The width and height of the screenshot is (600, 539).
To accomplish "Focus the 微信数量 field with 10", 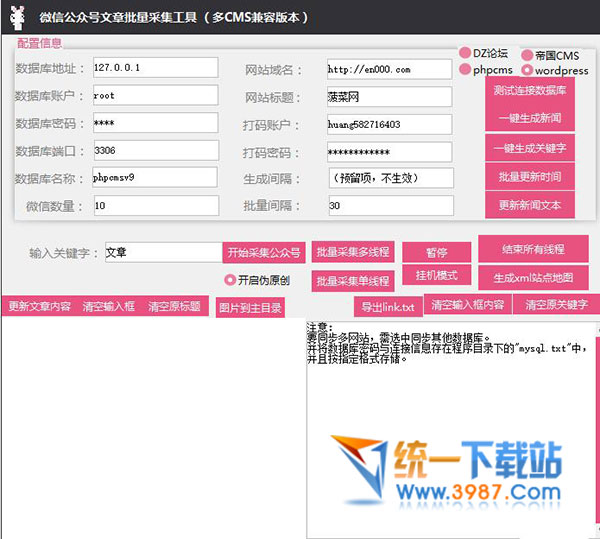I will click(157, 205).
